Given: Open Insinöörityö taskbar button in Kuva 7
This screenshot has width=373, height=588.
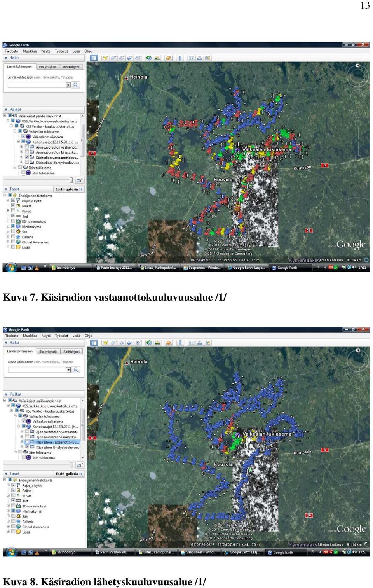Looking at the screenshot, I should tap(71, 268).
